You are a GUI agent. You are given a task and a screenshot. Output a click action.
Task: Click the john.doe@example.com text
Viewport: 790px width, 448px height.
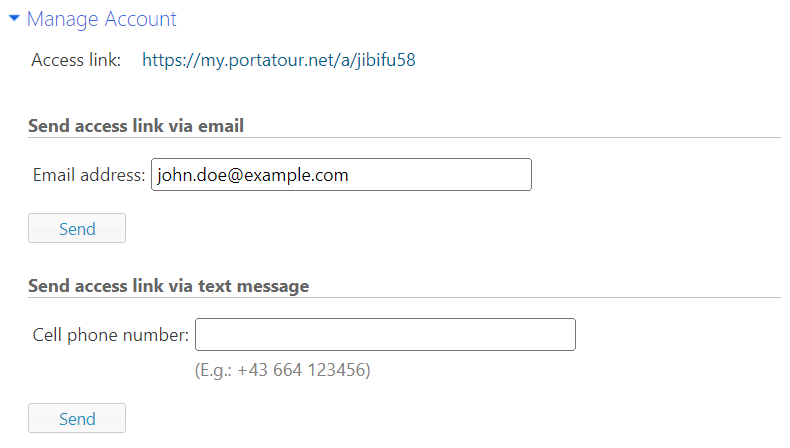[x=253, y=175]
